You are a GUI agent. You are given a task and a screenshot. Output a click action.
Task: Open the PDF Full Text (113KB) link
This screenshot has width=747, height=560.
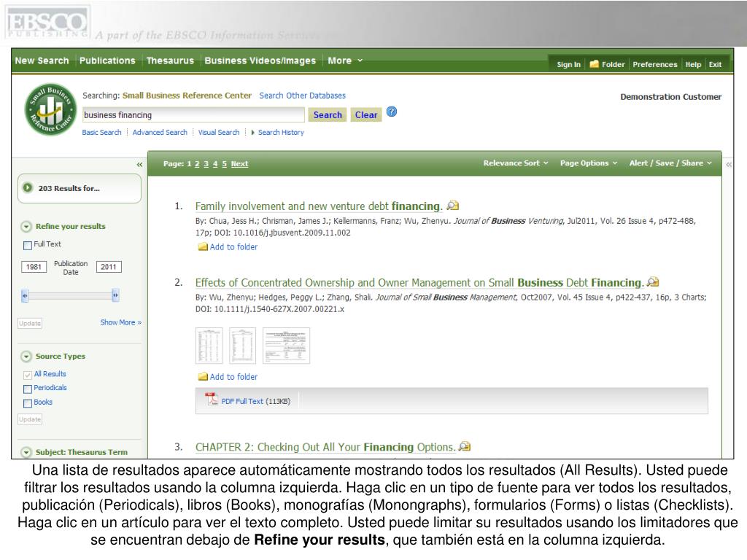pos(255,402)
